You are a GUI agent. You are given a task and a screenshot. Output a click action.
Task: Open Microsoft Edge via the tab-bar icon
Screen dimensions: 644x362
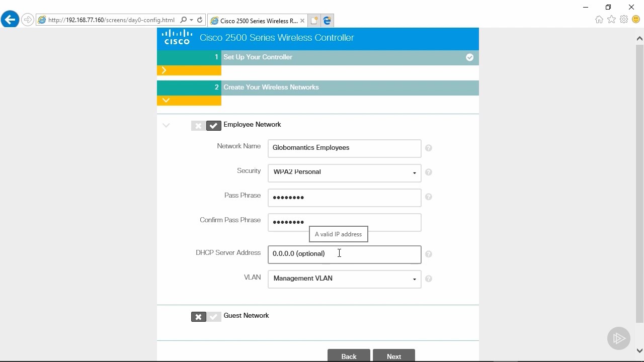327,21
